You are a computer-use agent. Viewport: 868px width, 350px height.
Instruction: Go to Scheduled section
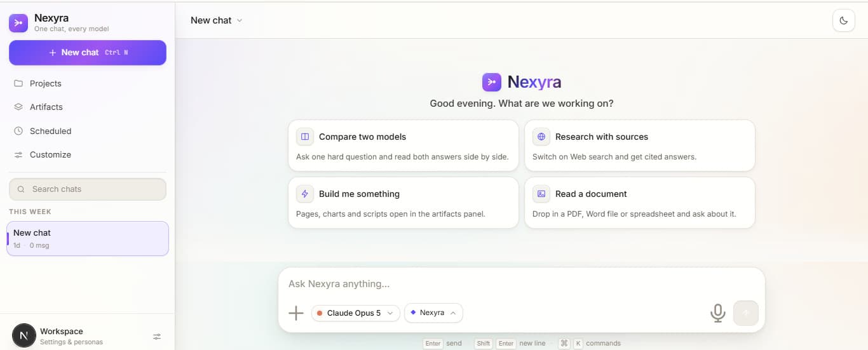pyautogui.click(x=88, y=131)
